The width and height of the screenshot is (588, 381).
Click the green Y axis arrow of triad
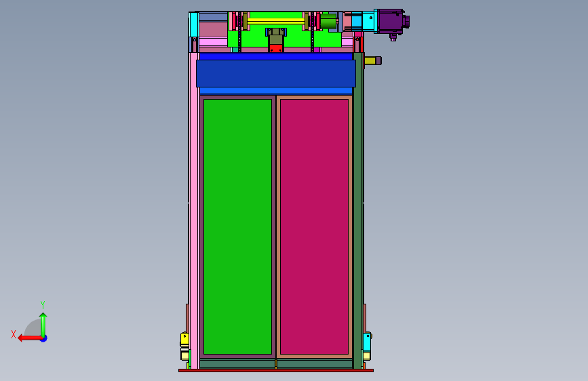tap(43, 324)
